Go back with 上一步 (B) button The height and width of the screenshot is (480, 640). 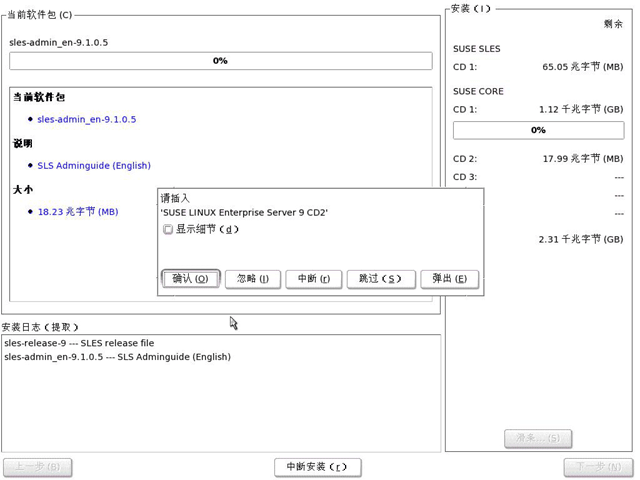(x=38, y=467)
